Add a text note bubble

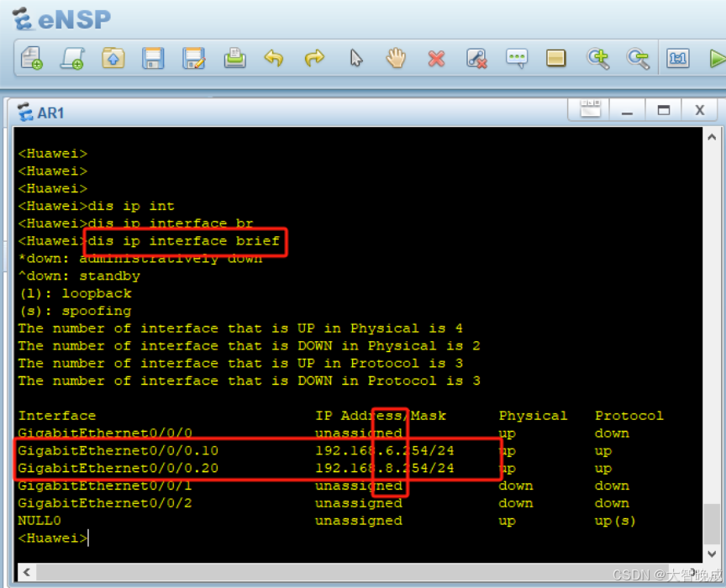tap(517, 58)
